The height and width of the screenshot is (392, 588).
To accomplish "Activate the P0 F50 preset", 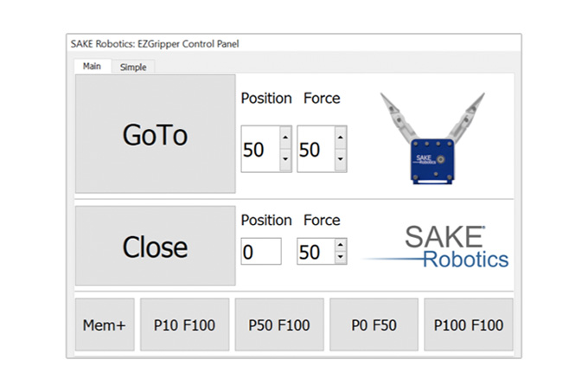I will tap(374, 325).
